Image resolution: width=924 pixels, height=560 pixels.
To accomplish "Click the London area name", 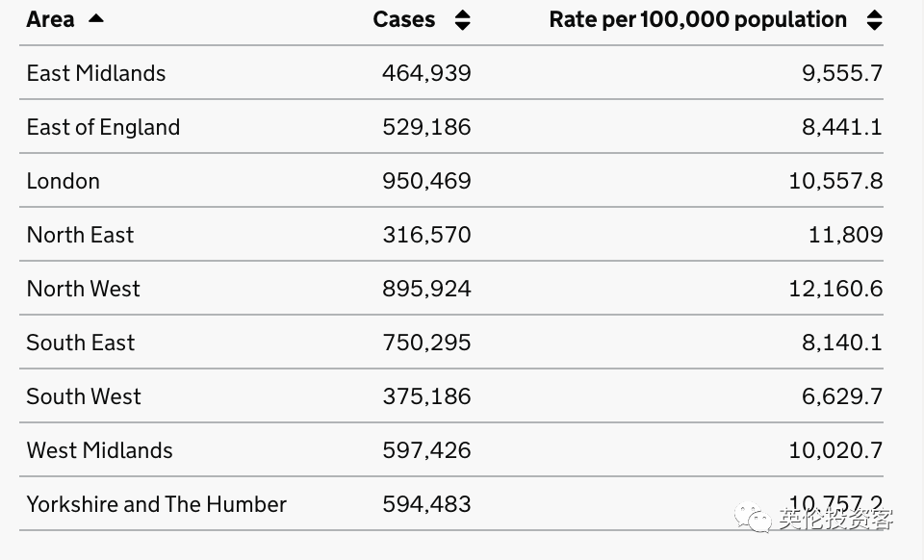I will pos(64,181).
